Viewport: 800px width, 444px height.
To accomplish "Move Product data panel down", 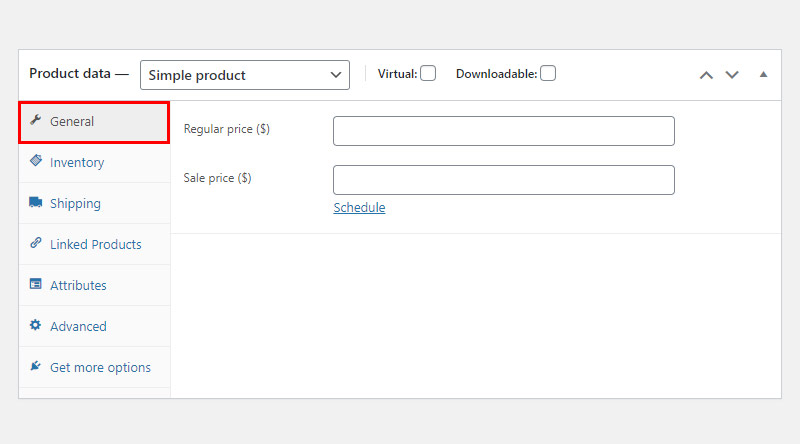I will click(x=732, y=75).
